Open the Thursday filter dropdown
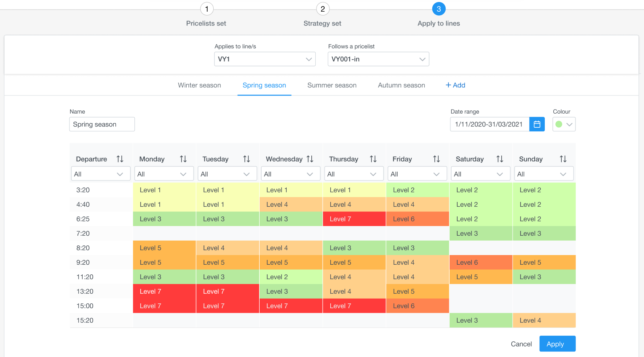The width and height of the screenshot is (644, 357). (x=354, y=174)
